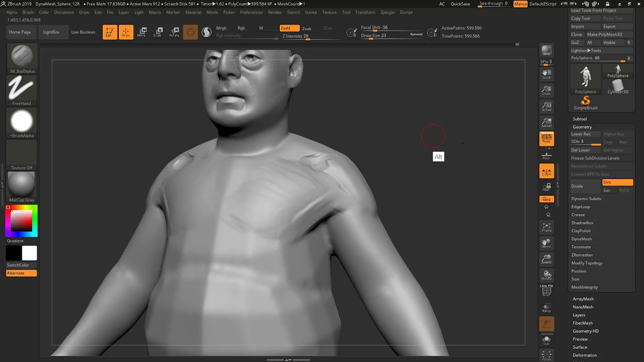Image resolution: width=644 pixels, height=362 pixels.
Task: Click the white secondary color swatch
Action: (x=29, y=253)
